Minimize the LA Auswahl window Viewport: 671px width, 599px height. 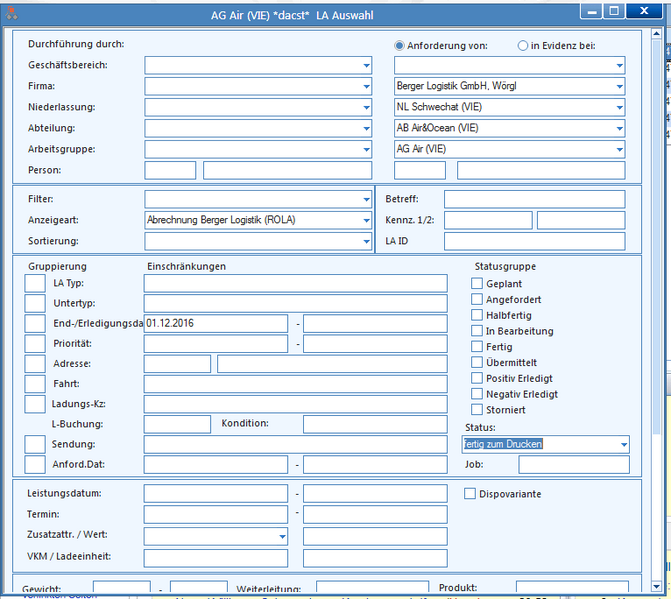point(591,12)
